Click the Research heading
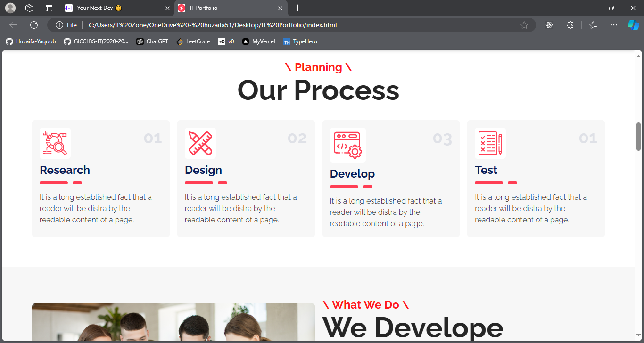644x343 pixels. pyautogui.click(x=65, y=170)
